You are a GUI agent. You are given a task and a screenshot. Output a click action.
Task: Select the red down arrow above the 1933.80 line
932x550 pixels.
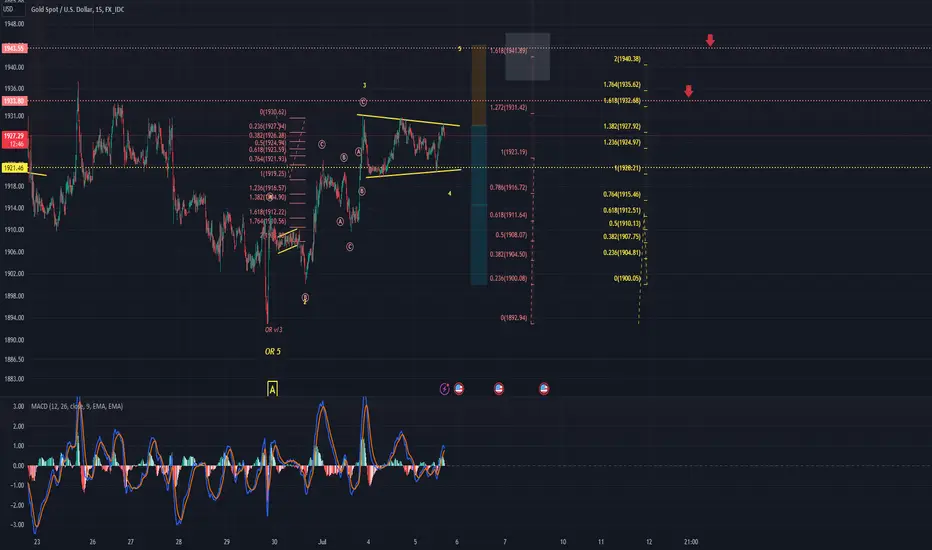click(x=688, y=91)
